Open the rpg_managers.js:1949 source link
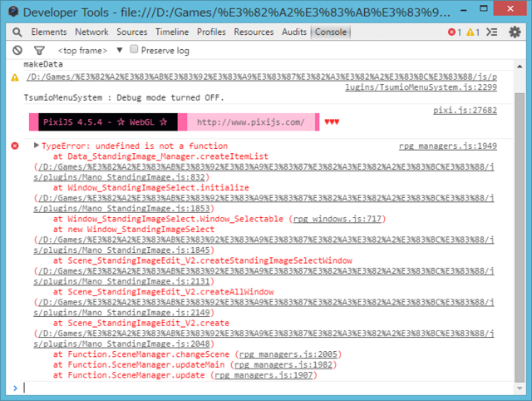The image size is (532, 401). pos(448,146)
